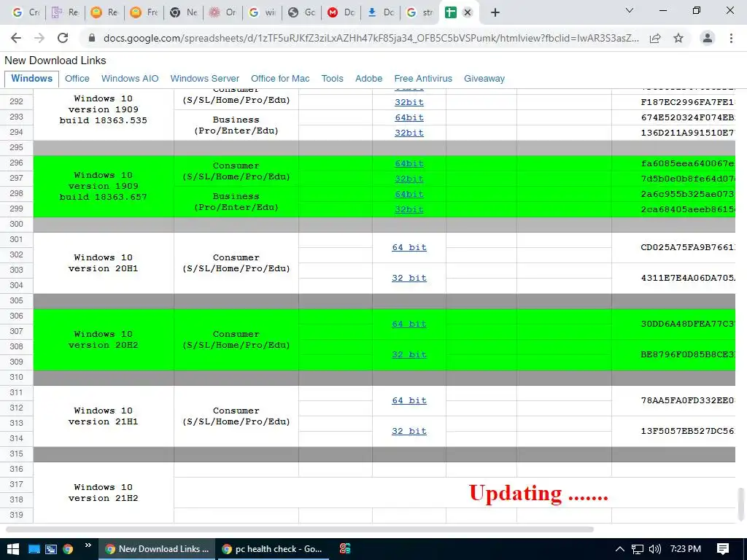Click the lock icon in address bar
Viewport: 747px width, 560px height.
[92, 38]
